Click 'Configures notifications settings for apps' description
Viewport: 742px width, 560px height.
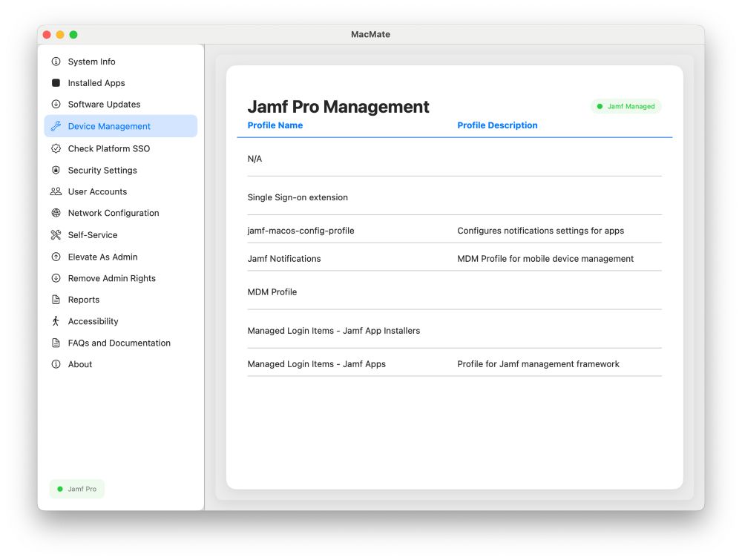(x=540, y=231)
